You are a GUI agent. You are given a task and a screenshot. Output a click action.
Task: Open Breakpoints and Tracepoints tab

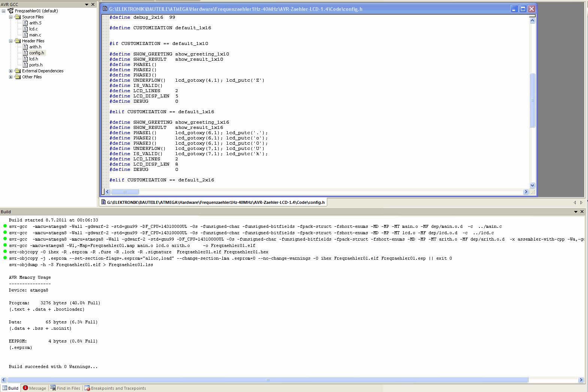click(x=115, y=388)
